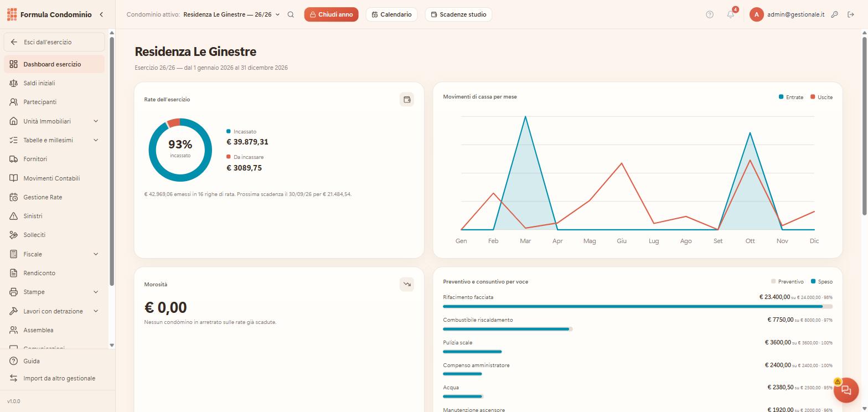Navigate to Fornitori
Image resolution: width=868 pixels, height=412 pixels.
click(x=54, y=159)
